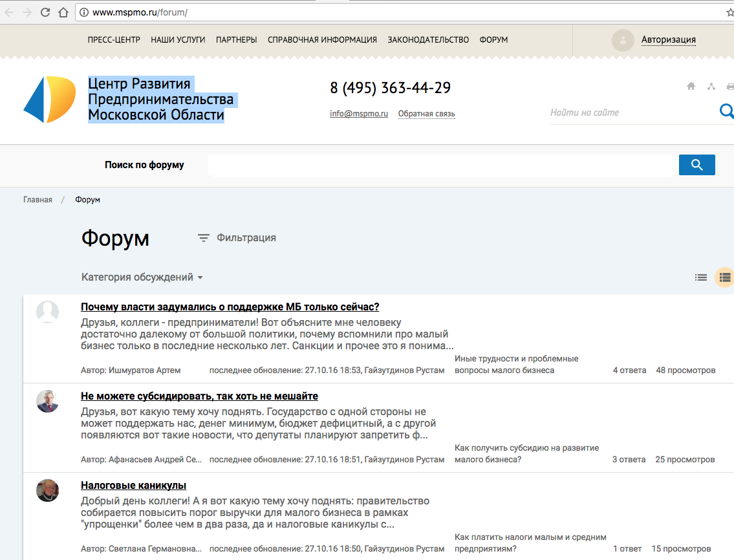Click the user avatar icon beside Авторизация
Viewport: 734px width, 560px height.
pyautogui.click(x=623, y=40)
